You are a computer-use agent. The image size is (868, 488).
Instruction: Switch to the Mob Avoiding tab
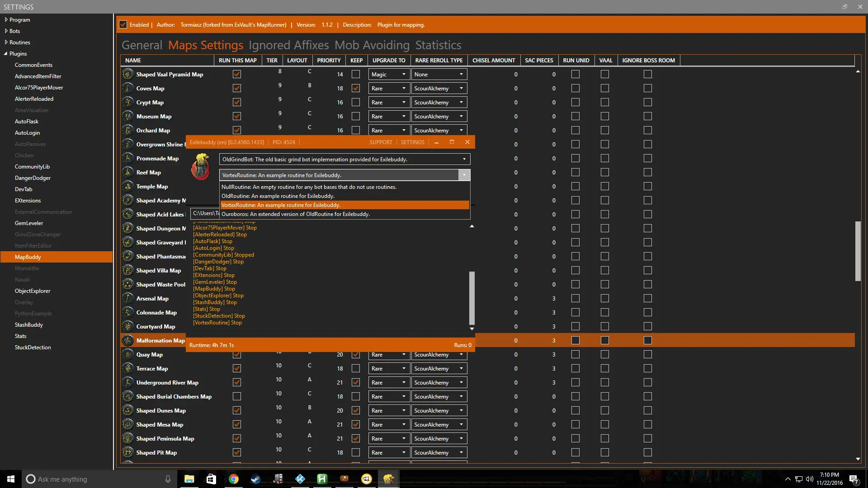coord(372,45)
